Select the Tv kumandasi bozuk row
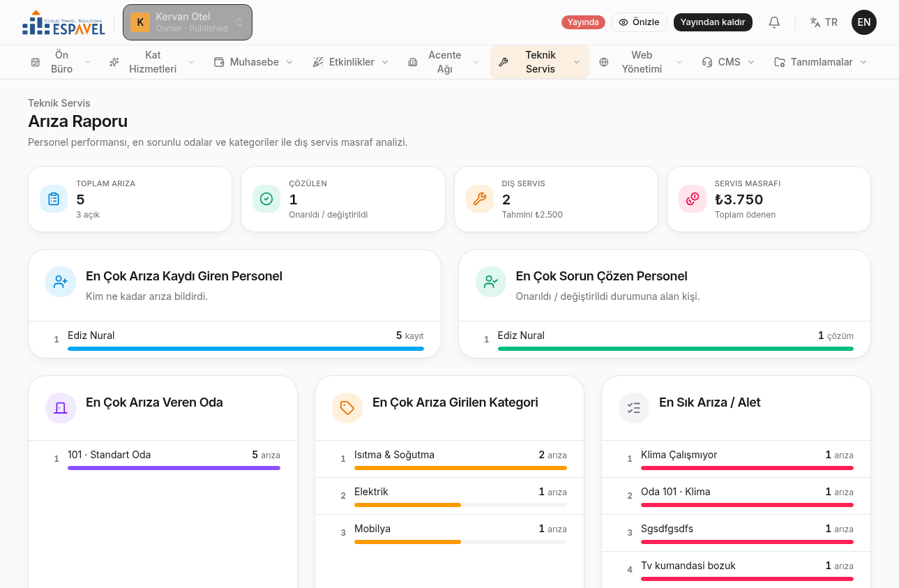This screenshot has height=588, width=899. coord(736,570)
